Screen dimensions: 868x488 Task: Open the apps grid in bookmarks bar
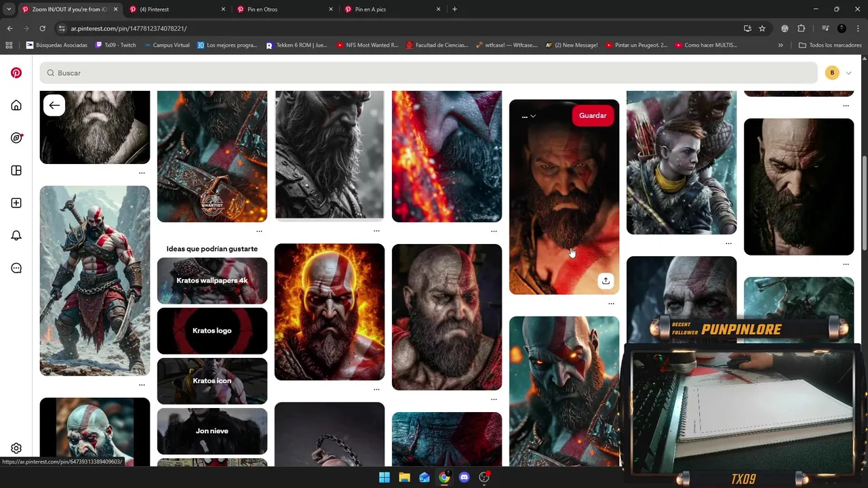[9, 45]
